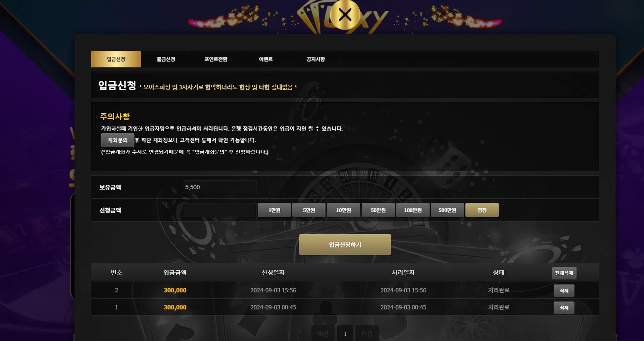Image resolution: width=644 pixels, height=341 pixels.
Task: Open the 포인트전환 tab
Action: click(216, 59)
